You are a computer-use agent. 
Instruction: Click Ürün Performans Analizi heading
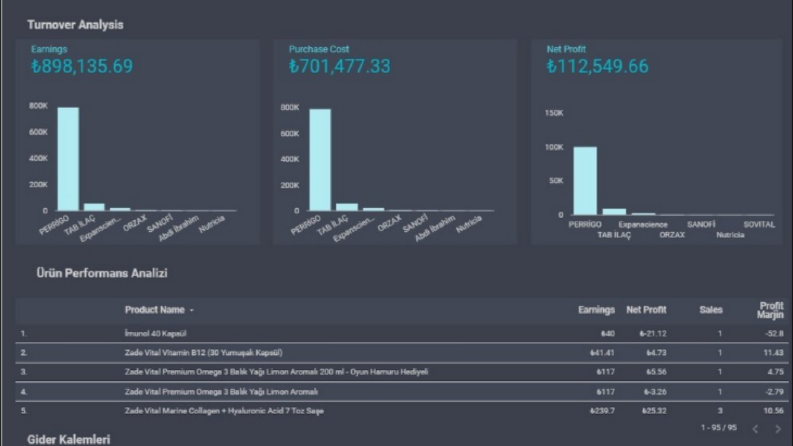click(102, 273)
